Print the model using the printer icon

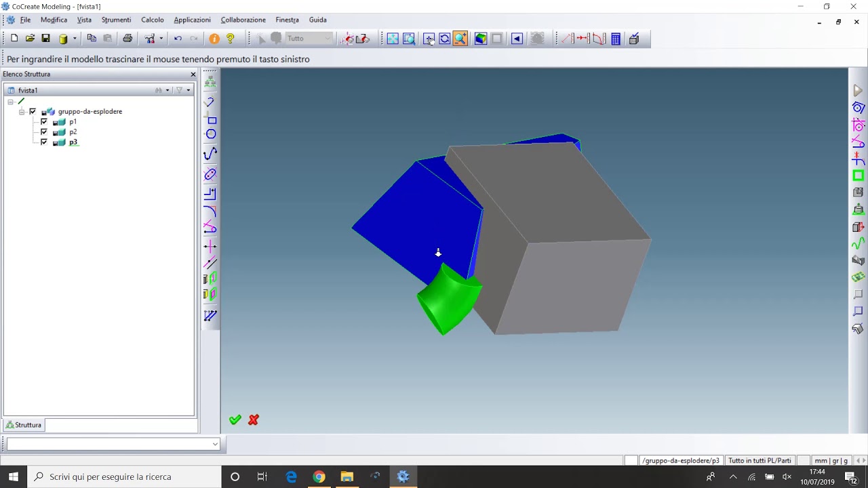pos(127,39)
